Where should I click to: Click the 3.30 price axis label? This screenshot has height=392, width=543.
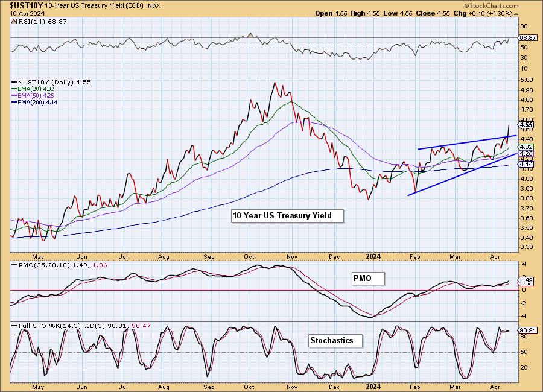[x=527, y=247]
